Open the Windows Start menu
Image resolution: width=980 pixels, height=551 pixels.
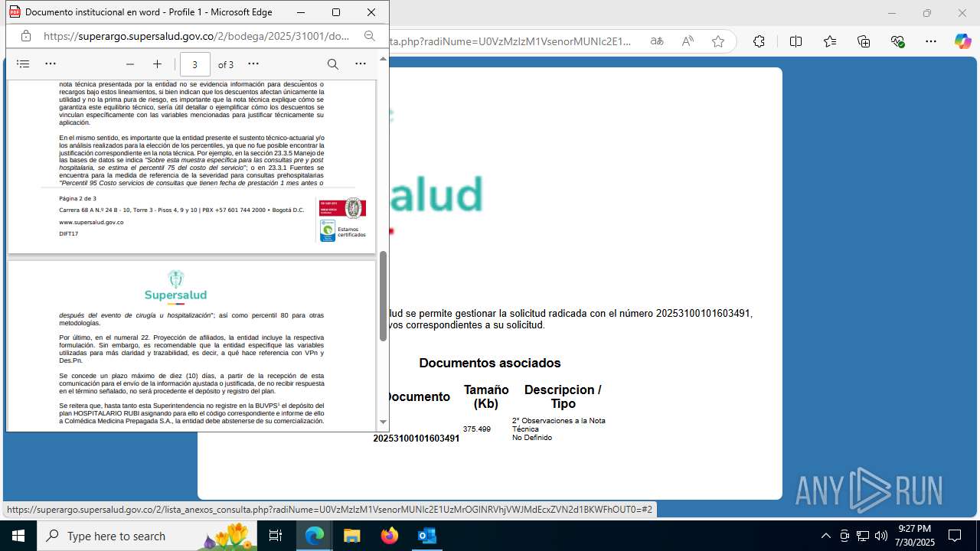click(x=18, y=536)
